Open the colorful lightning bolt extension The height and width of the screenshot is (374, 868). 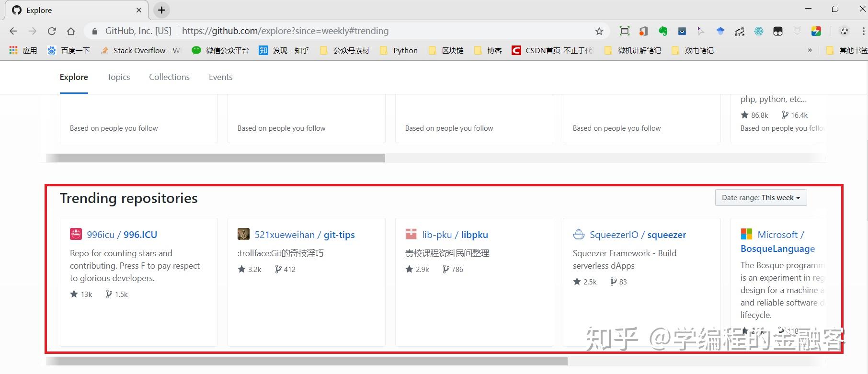[816, 31]
